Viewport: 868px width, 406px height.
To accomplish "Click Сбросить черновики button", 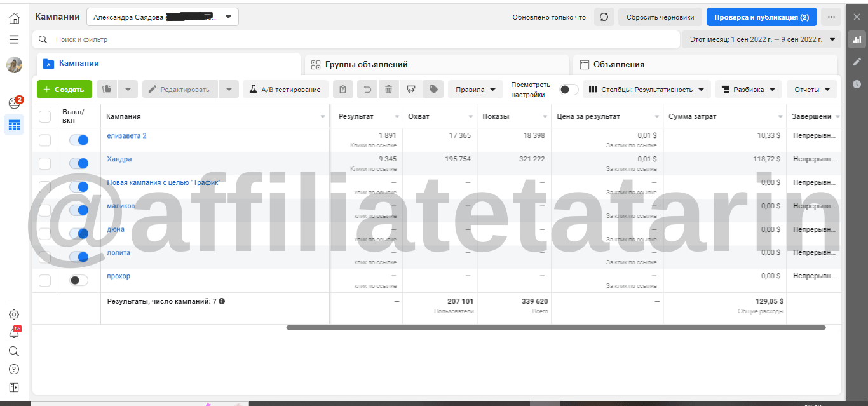I will pyautogui.click(x=660, y=17).
